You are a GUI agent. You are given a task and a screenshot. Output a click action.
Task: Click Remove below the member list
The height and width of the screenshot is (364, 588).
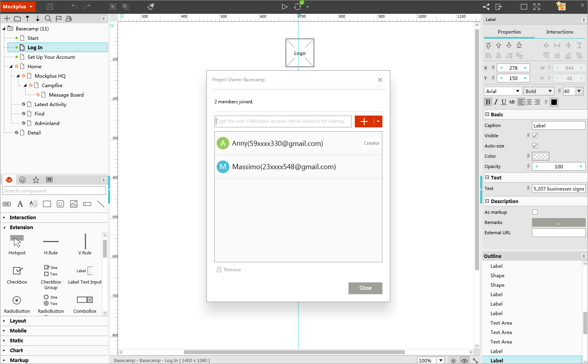click(x=229, y=270)
